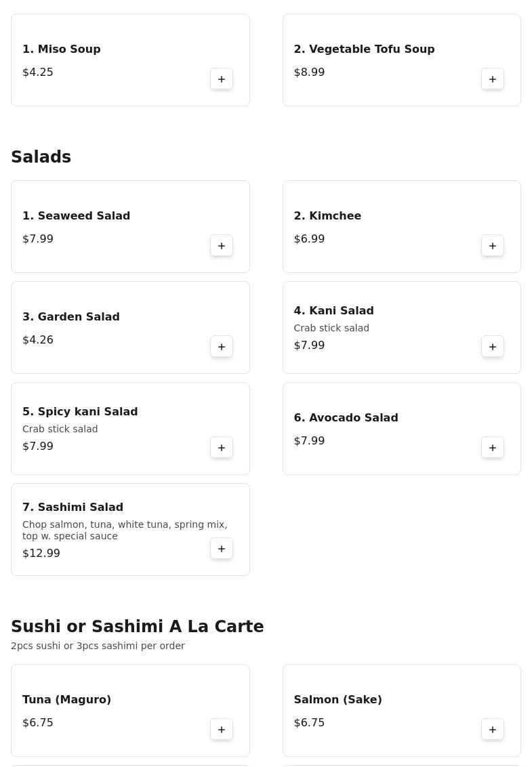532x767 pixels.
Task: Click the Salads section heading
Action: tap(41, 157)
